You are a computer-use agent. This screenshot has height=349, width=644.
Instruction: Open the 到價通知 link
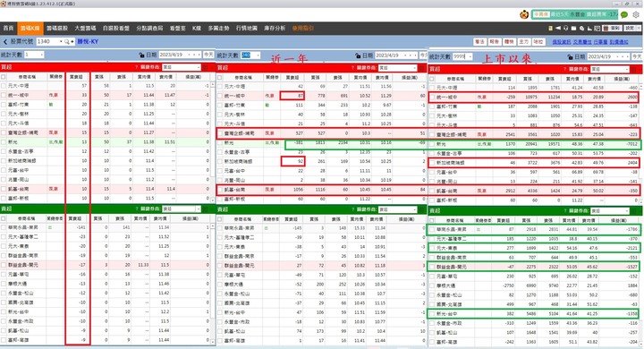(x=619, y=42)
